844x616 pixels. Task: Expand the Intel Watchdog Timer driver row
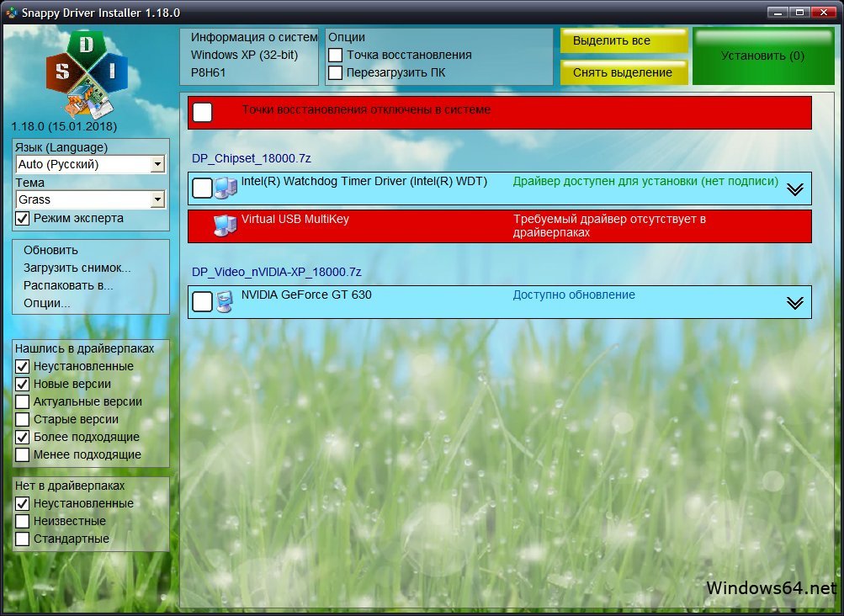(795, 189)
